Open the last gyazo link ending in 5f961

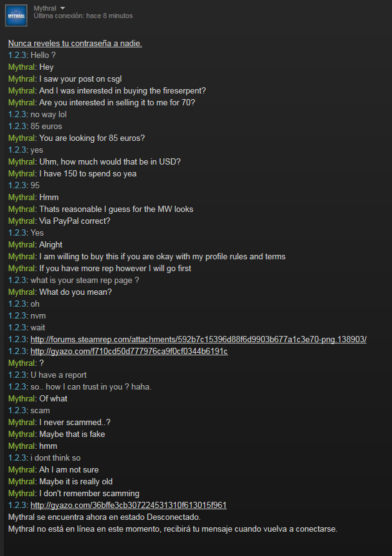tap(128, 505)
